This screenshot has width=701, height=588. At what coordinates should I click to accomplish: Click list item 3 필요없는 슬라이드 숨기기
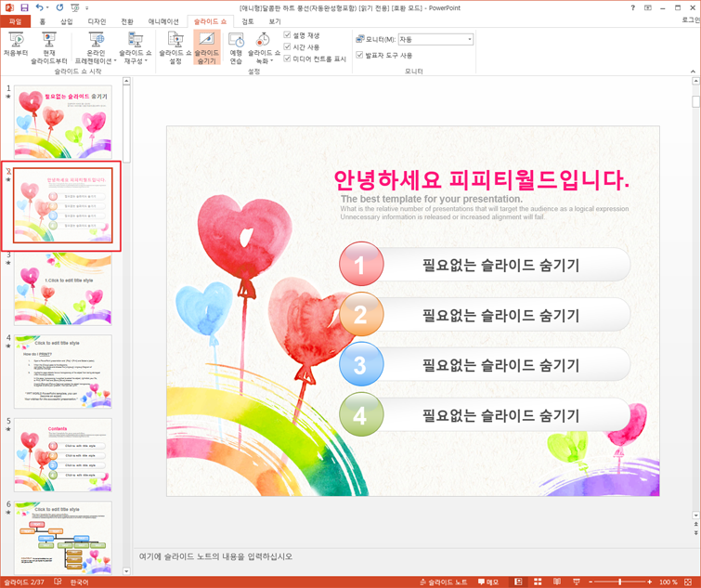500,365
